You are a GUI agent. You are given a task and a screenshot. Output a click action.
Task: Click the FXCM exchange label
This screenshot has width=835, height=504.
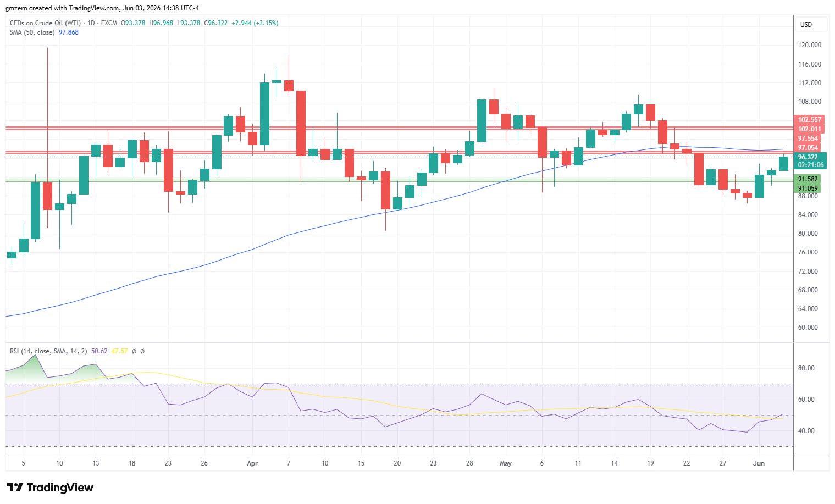pos(109,23)
